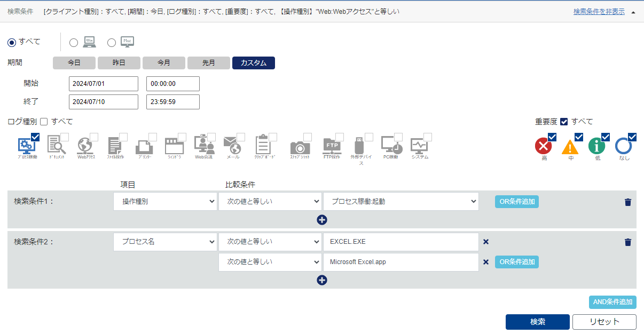Toggle the なし importance checkbox
The height and width of the screenshot is (334, 644).
tap(632, 137)
